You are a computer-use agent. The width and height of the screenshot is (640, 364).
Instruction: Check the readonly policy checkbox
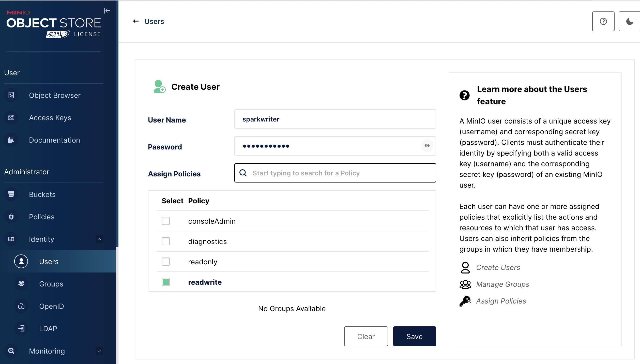point(166,262)
